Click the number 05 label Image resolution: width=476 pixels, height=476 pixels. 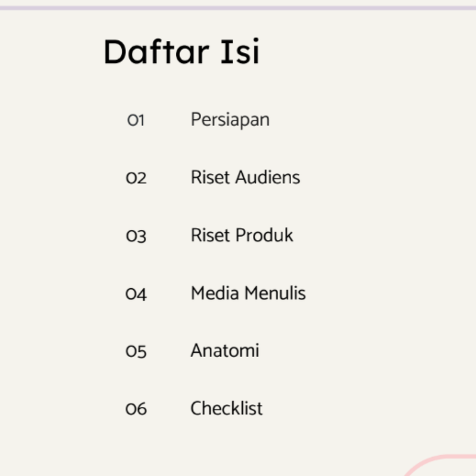click(136, 352)
